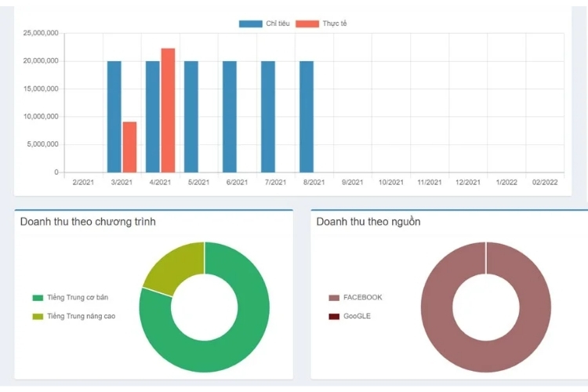Select the red Thực tế bar for 4/2021
Image resolution: width=588 pixels, height=392 pixels.
click(168, 110)
